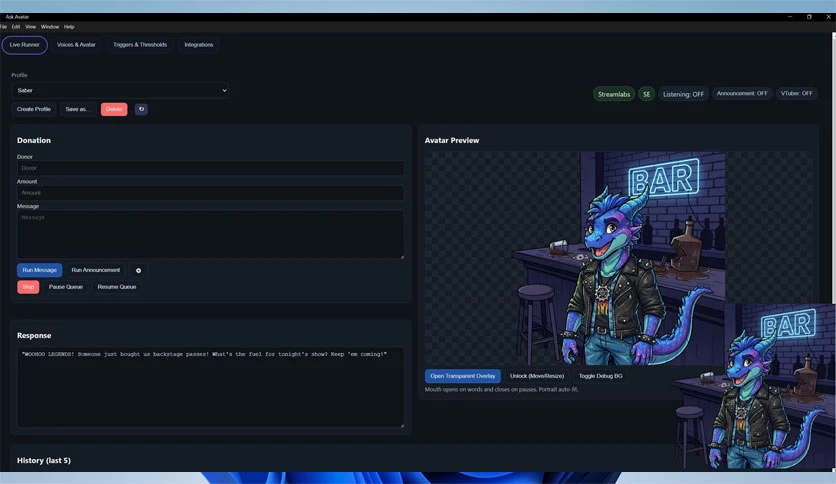
Task: Click the Avatar Preview heading
Action: pyautogui.click(x=452, y=140)
